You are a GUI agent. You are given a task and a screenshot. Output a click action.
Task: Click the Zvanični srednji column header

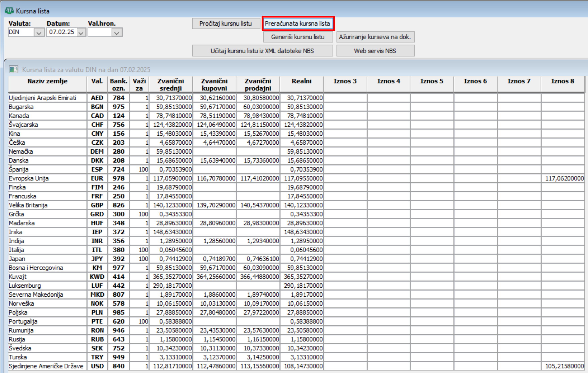(x=171, y=84)
